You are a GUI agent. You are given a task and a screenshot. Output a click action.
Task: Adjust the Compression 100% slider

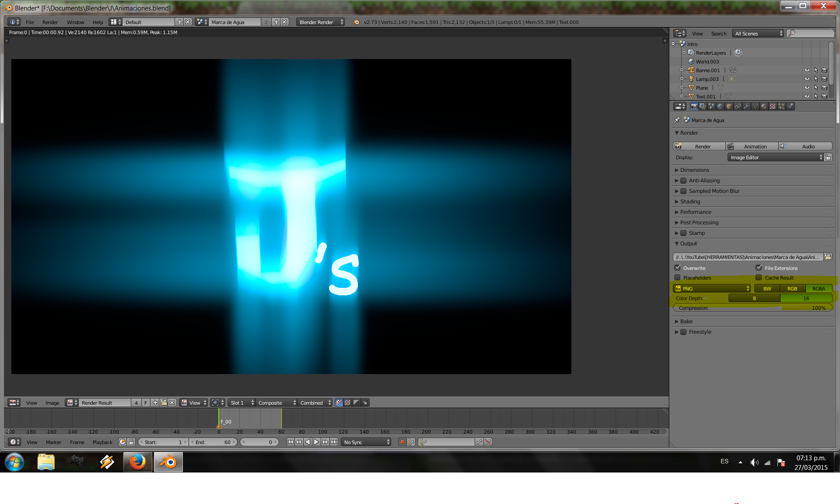(752, 308)
